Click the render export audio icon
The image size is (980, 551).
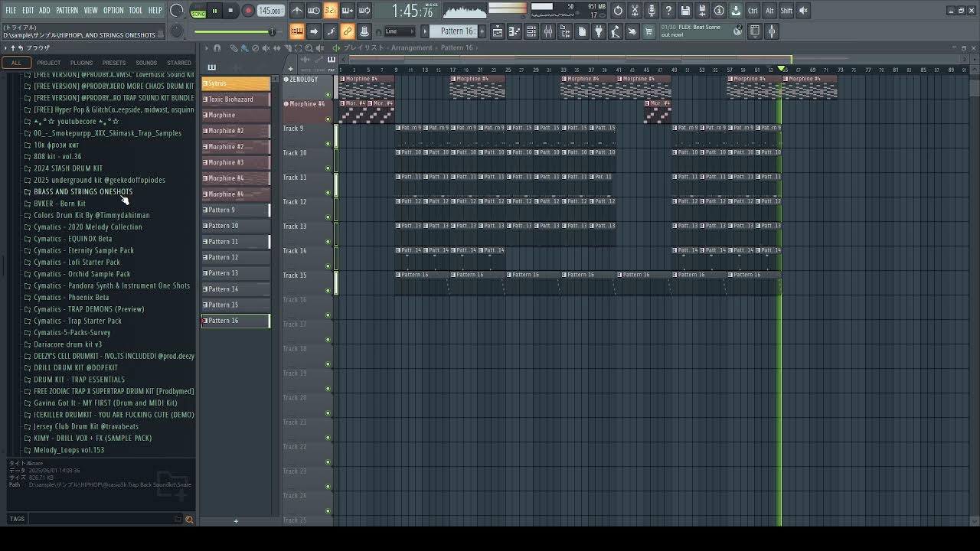click(702, 11)
